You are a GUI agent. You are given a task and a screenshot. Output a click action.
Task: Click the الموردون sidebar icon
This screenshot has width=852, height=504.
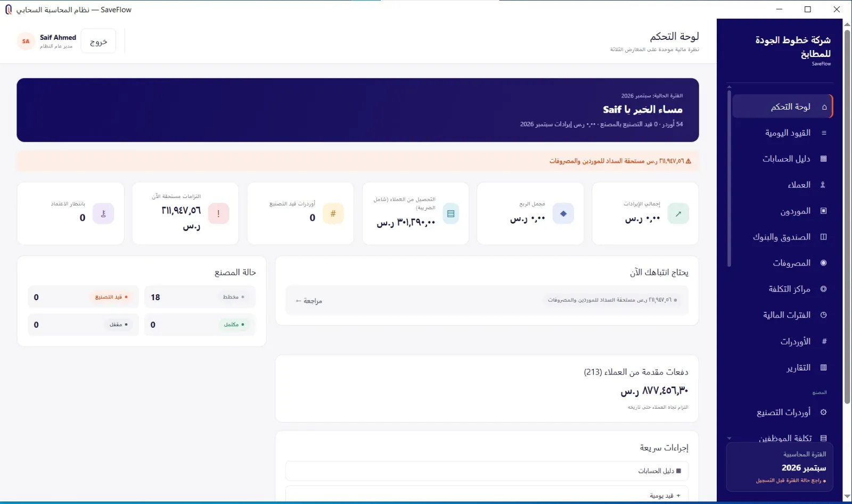(x=824, y=211)
